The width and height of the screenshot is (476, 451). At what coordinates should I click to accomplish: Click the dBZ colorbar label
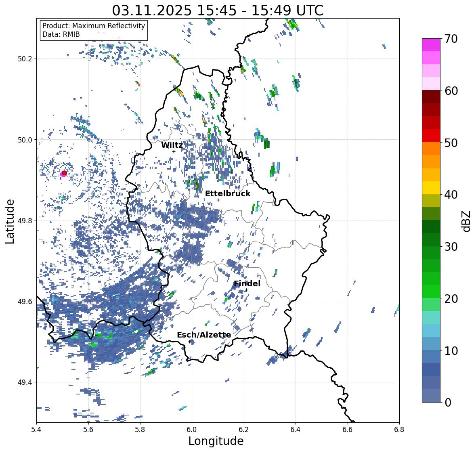pos(467,221)
